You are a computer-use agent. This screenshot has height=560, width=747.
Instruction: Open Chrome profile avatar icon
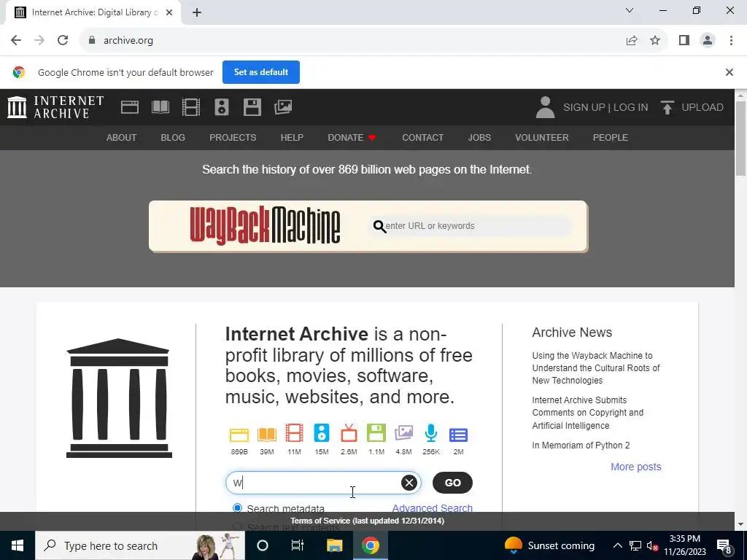(x=708, y=41)
